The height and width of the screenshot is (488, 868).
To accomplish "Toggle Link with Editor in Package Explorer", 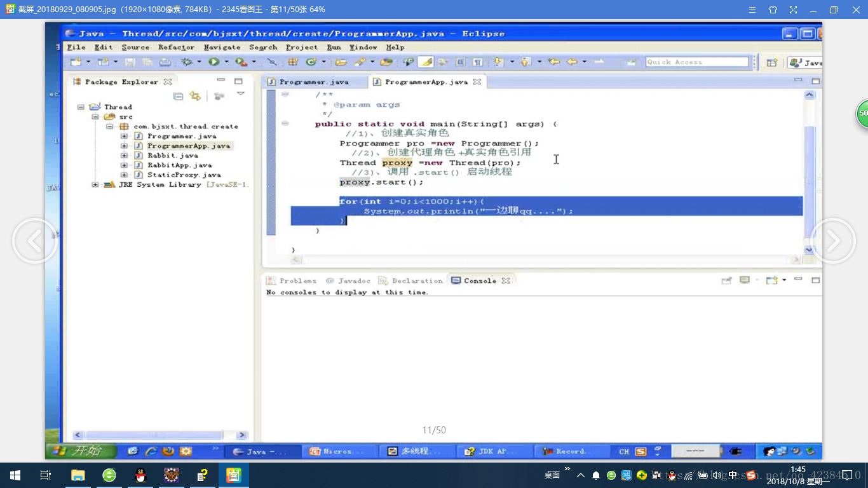I will tap(195, 96).
